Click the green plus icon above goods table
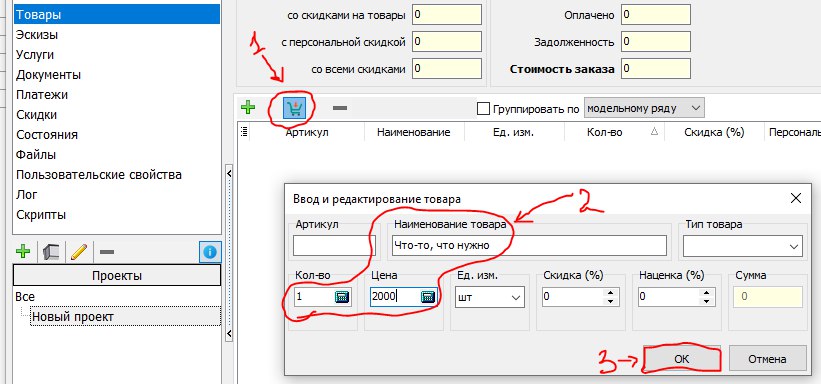Image resolution: width=821 pixels, height=384 pixels. pos(248,108)
